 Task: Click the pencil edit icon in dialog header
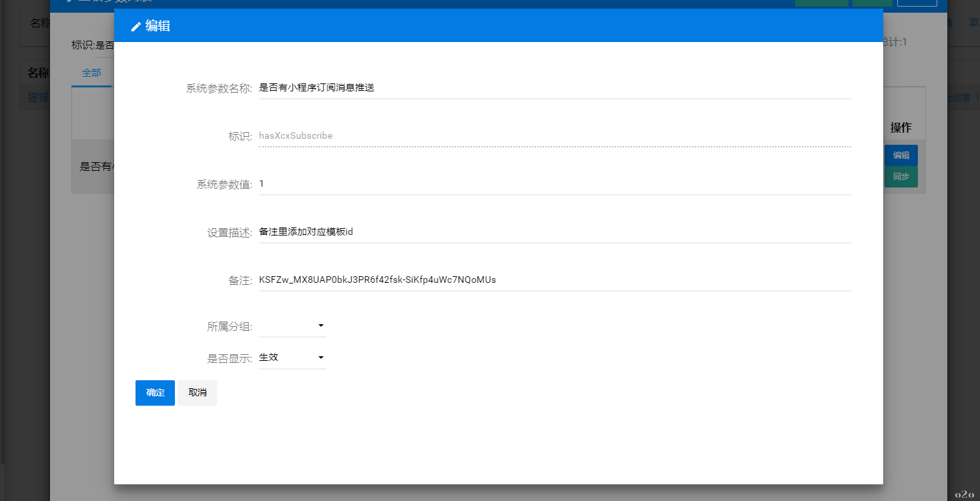tap(136, 27)
